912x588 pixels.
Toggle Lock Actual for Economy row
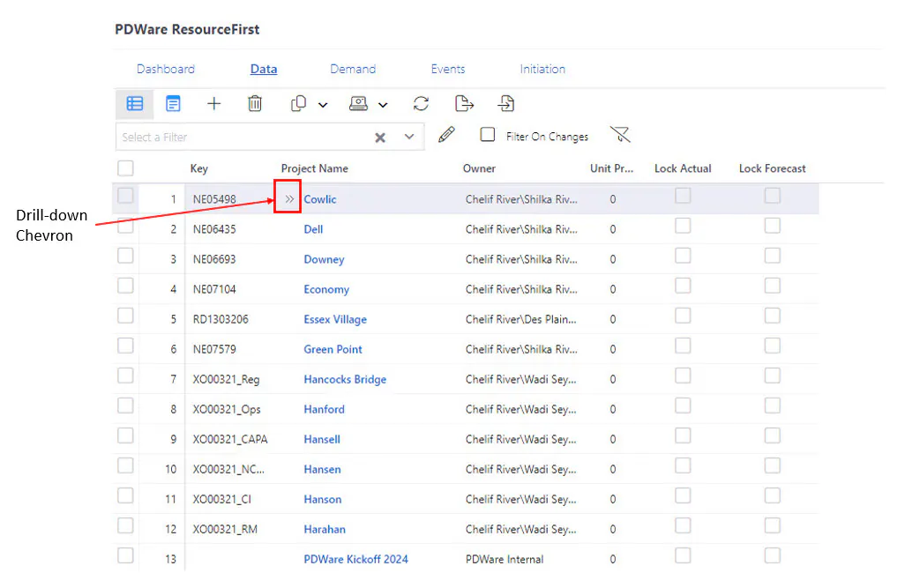click(683, 286)
